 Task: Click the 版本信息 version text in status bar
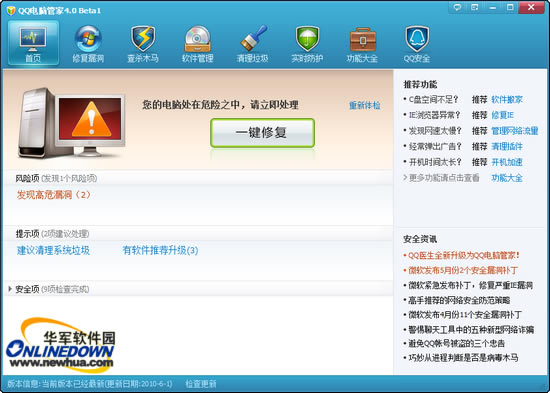90,384
